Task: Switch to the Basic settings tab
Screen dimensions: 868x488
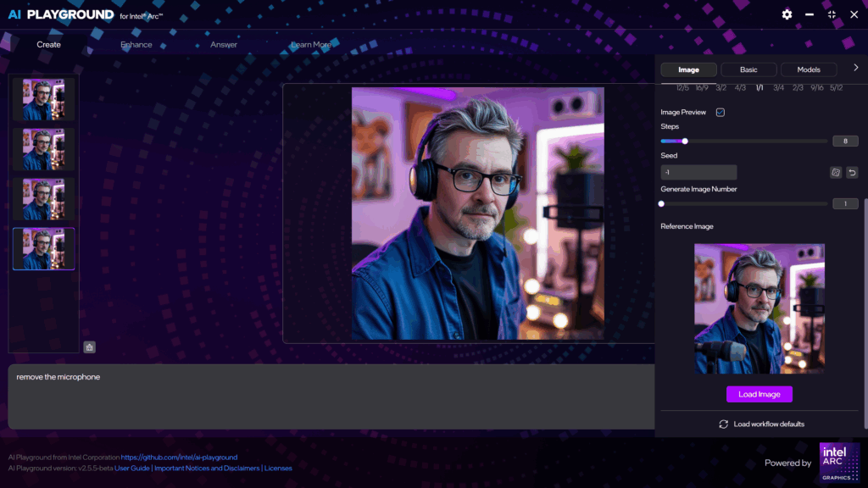Action: (748, 69)
